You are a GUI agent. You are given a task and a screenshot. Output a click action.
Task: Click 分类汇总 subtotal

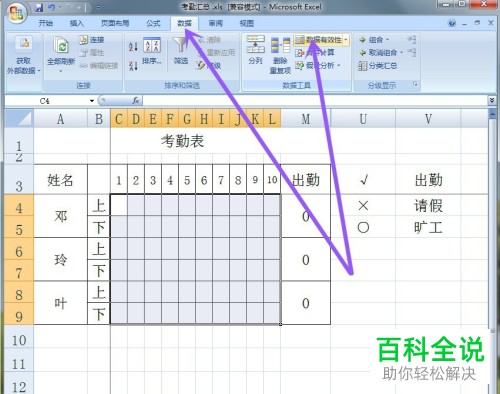(x=378, y=66)
